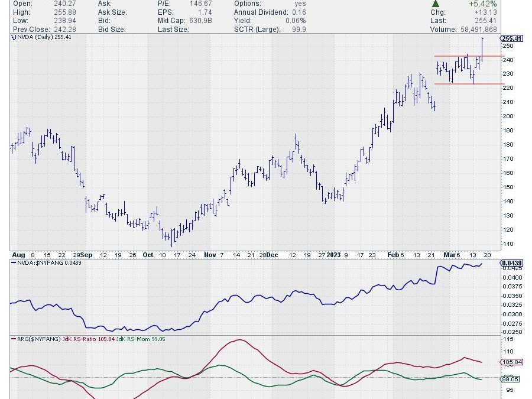The image size is (532, 399).
Task: Select the SCTR (Large) value 99.9
Action: 299,29
